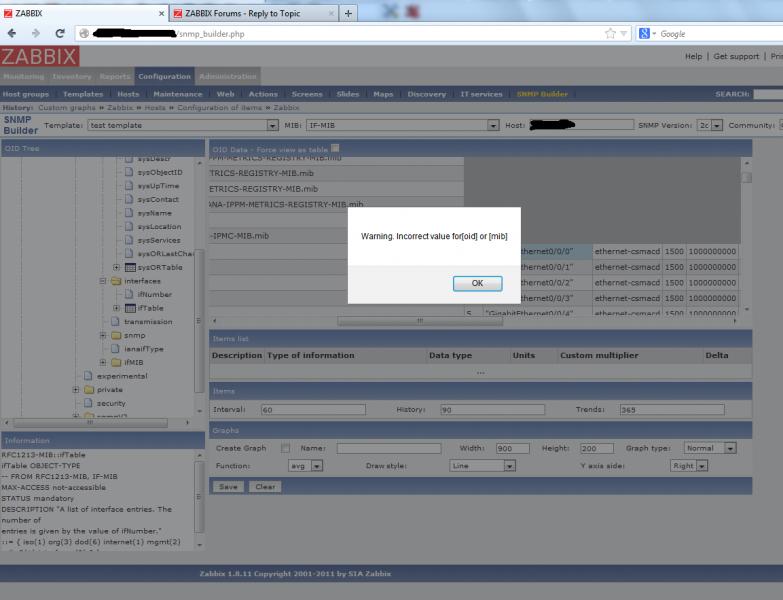Click the graph Name input field
Viewport: 783px width, 600px height.
tap(389, 448)
